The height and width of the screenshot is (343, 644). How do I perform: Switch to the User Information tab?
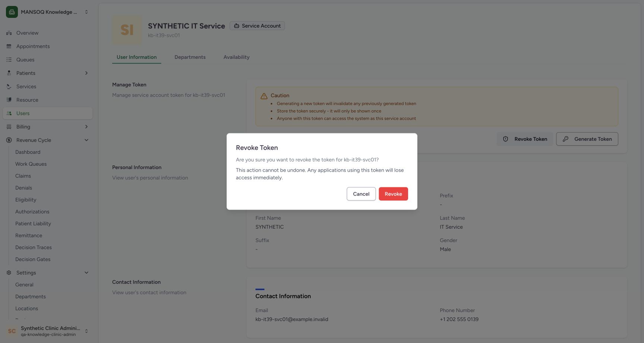(x=136, y=57)
